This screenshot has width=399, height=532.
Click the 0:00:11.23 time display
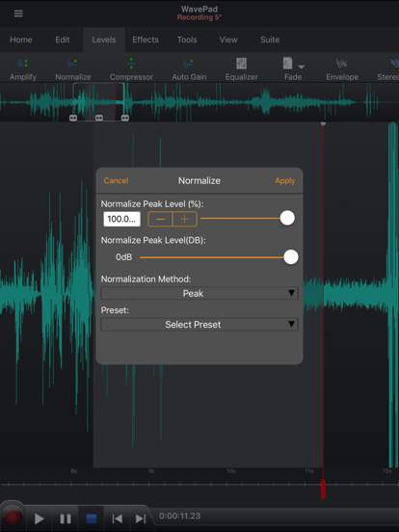coord(179,516)
